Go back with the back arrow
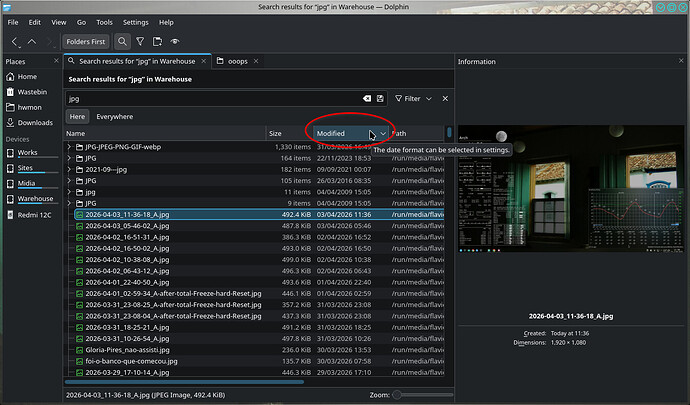Image resolution: width=690 pixels, height=405 pixels. click(15, 42)
